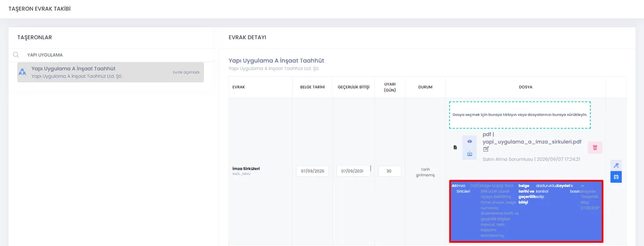Screen dimensions: 644x246
Task: Click the DURUM column header
Action: tap(426, 87)
